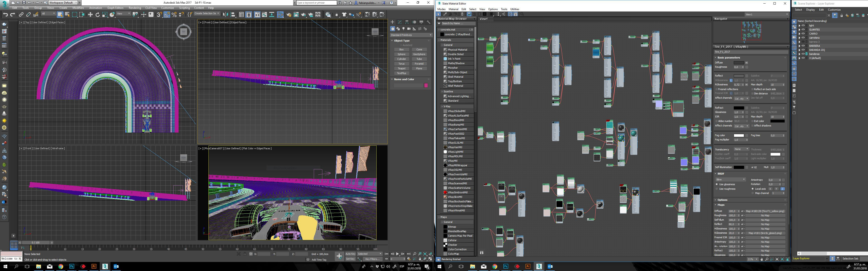Expand the CARRO layer tree item
The image size is (868, 271).
click(799, 34)
